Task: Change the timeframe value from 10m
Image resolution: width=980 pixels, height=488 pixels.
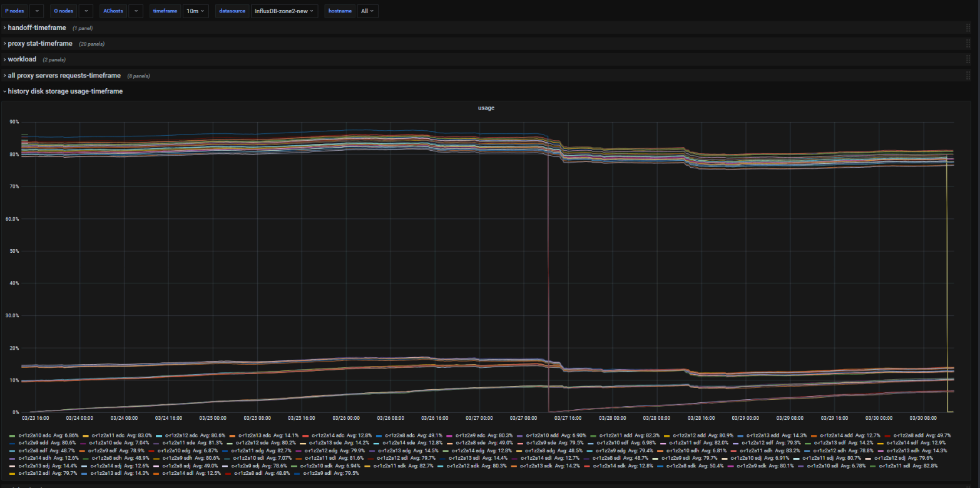Action: point(196,11)
